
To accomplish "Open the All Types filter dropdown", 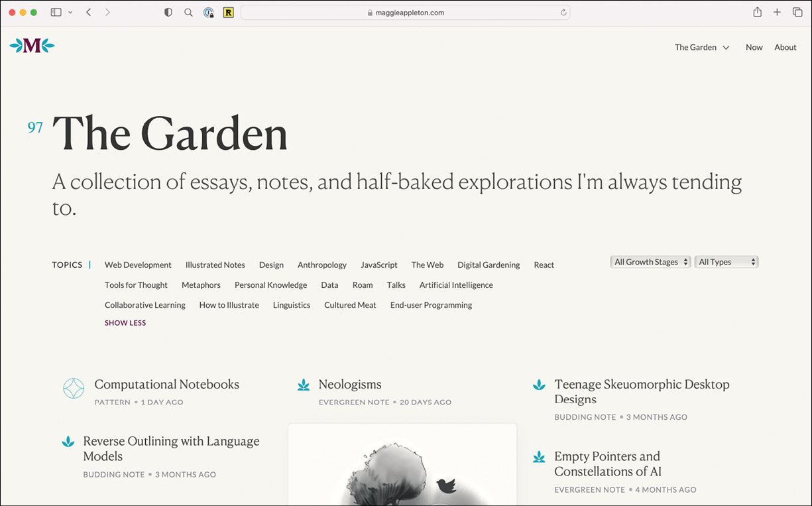I will coord(726,262).
